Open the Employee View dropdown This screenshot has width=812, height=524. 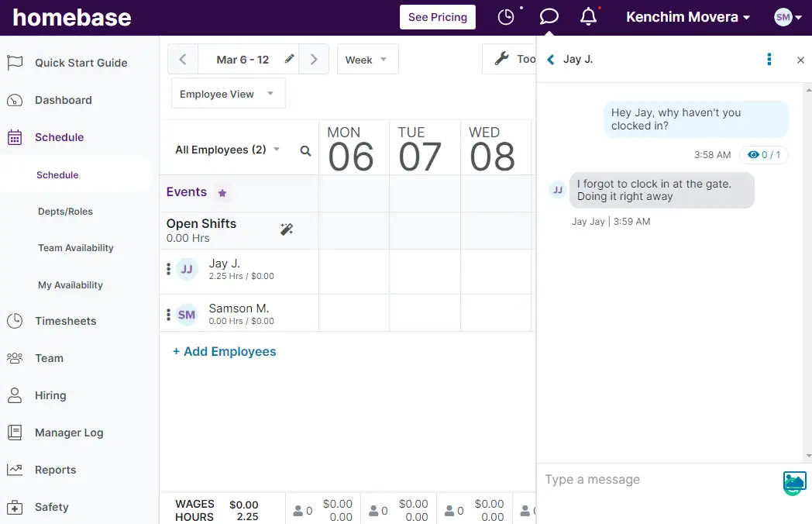coord(228,94)
